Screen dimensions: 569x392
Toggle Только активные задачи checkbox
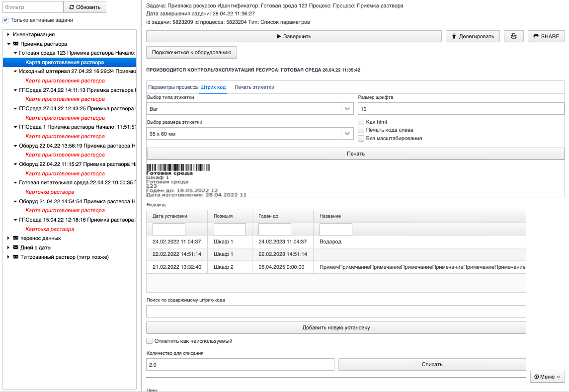[x=5, y=20]
